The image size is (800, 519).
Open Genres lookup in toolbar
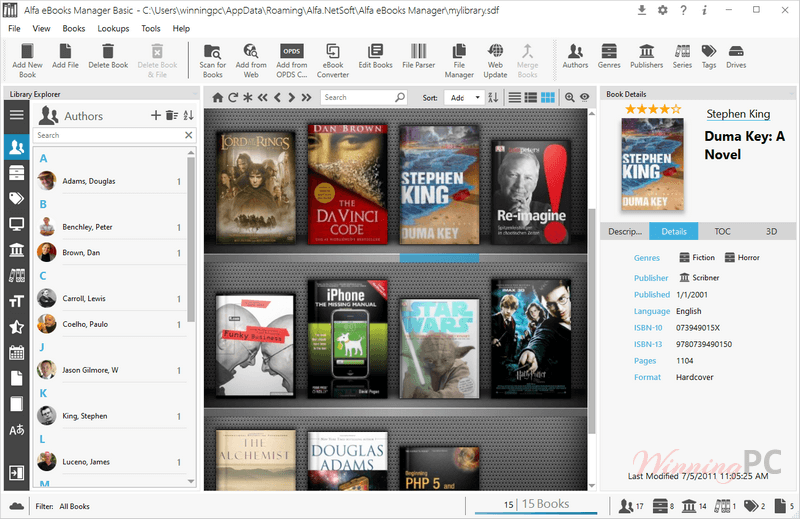pos(609,56)
